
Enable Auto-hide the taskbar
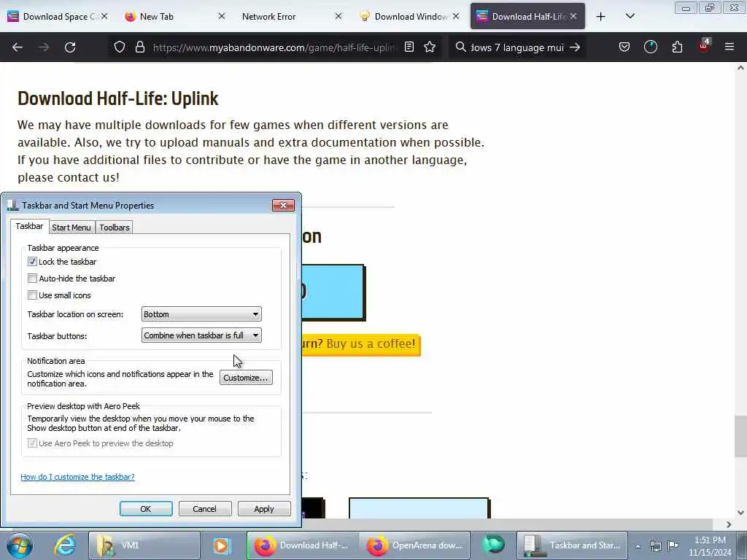tap(32, 278)
